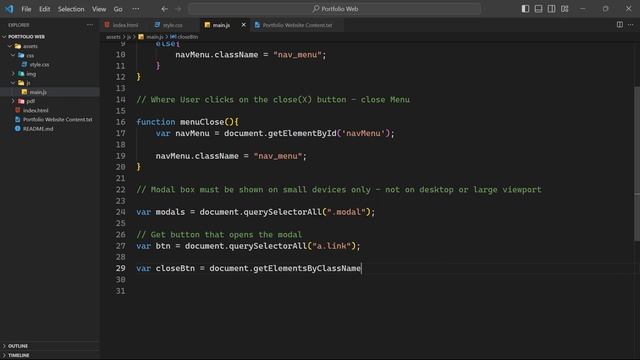
Task: Click ".modal" string on line 24
Action: tap(346, 212)
